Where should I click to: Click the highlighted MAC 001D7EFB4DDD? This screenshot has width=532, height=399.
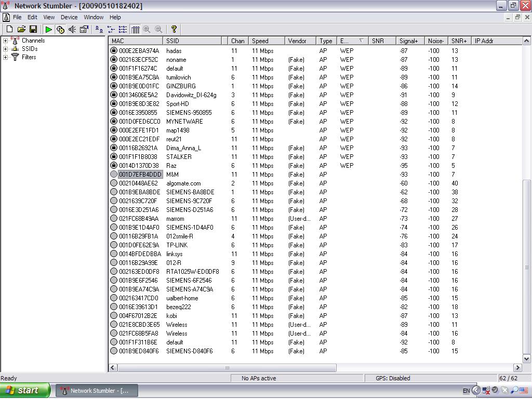[x=140, y=175]
